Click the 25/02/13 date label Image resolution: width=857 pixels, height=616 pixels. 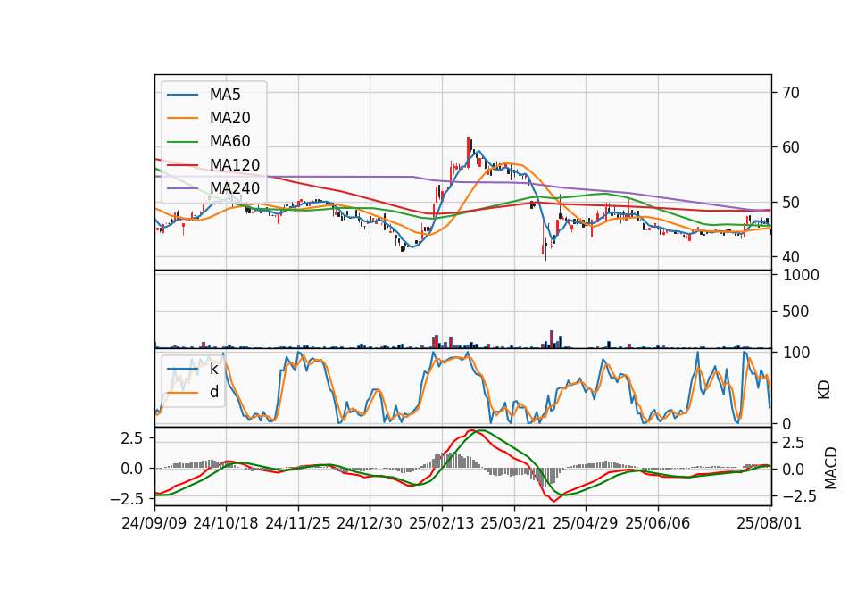coord(442,523)
